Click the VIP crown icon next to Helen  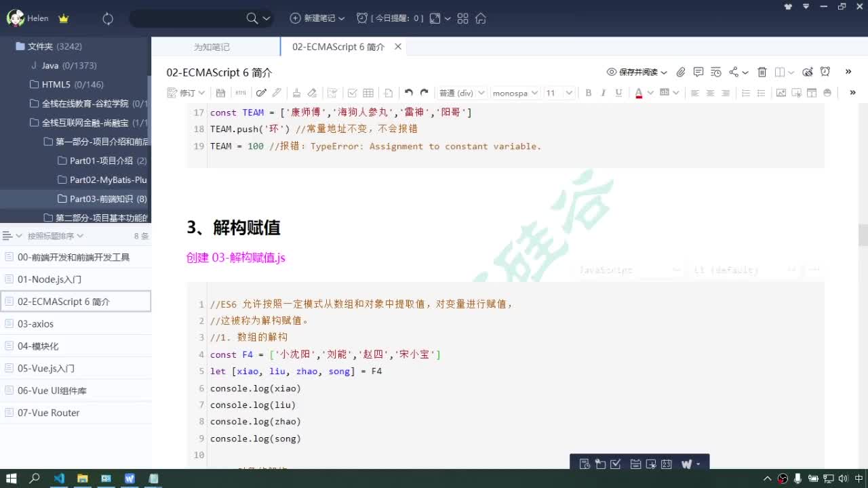64,18
